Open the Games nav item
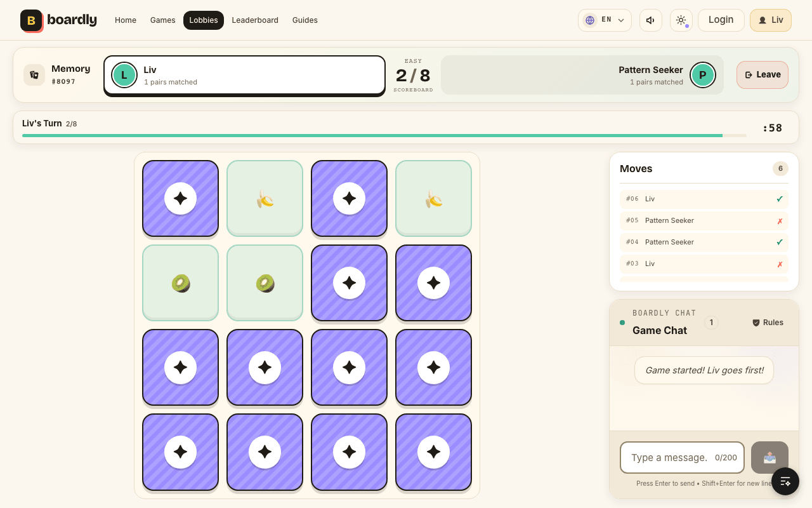The width and height of the screenshot is (812, 508). 162,20
